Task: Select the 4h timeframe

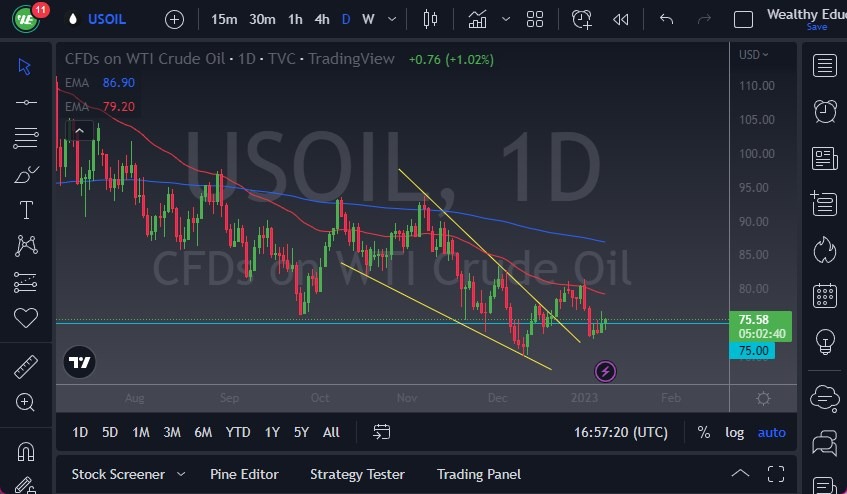Action: (x=321, y=19)
